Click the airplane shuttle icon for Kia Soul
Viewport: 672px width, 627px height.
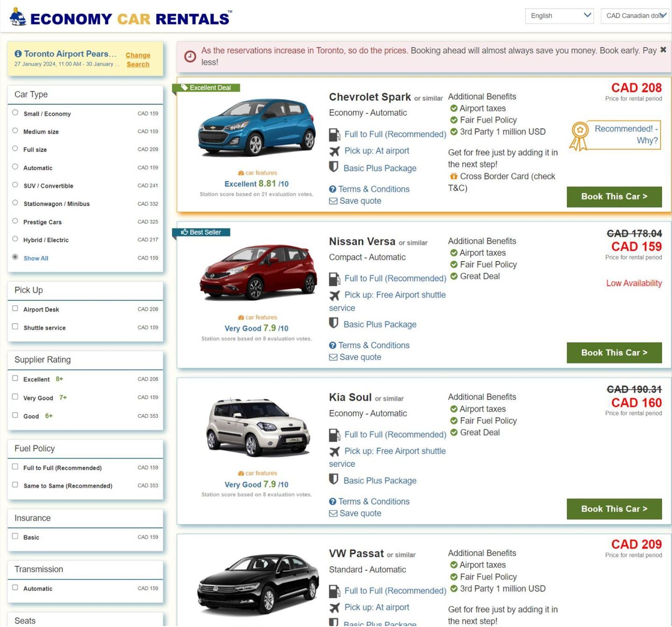(x=335, y=452)
